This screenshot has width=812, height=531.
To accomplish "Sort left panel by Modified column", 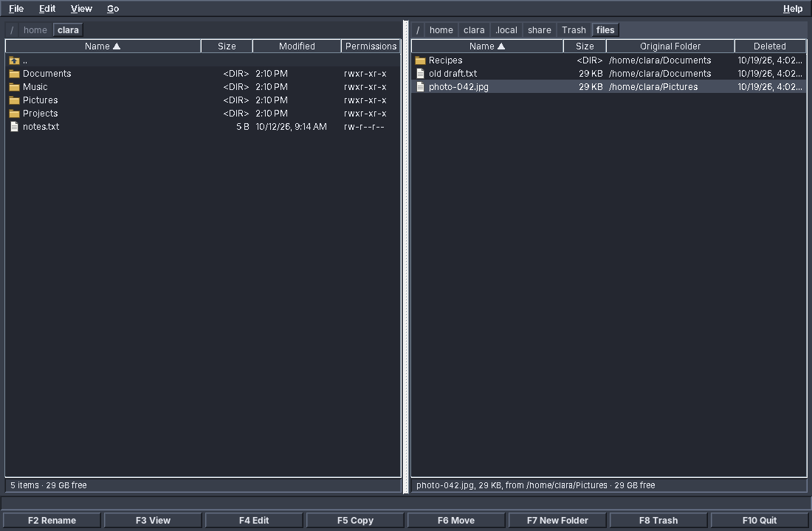I will 297,46.
